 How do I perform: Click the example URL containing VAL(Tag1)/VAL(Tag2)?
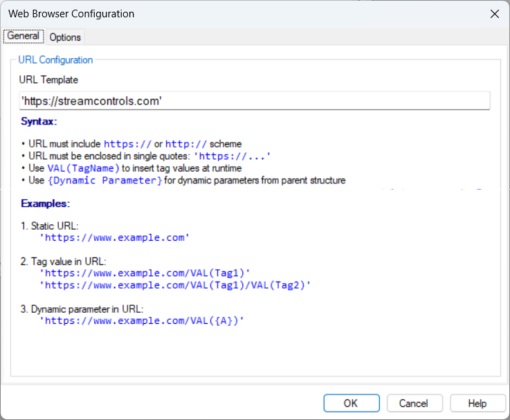pyautogui.click(x=175, y=284)
